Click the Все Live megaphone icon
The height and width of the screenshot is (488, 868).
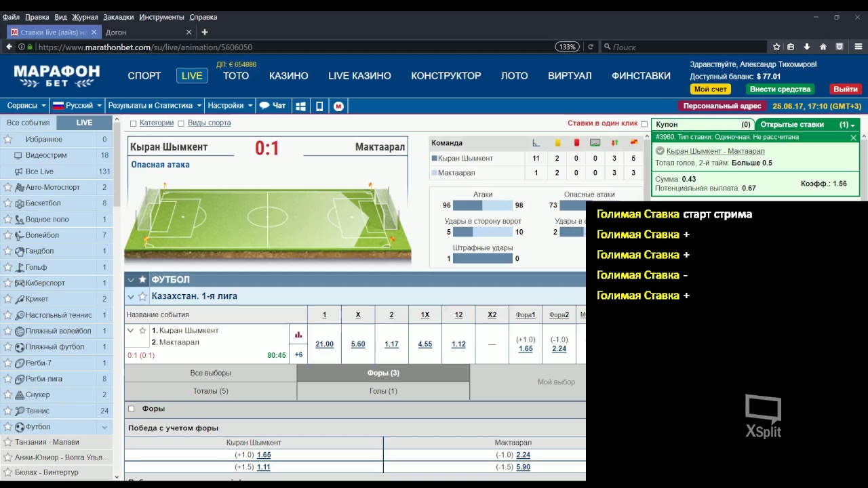click(x=19, y=171)
